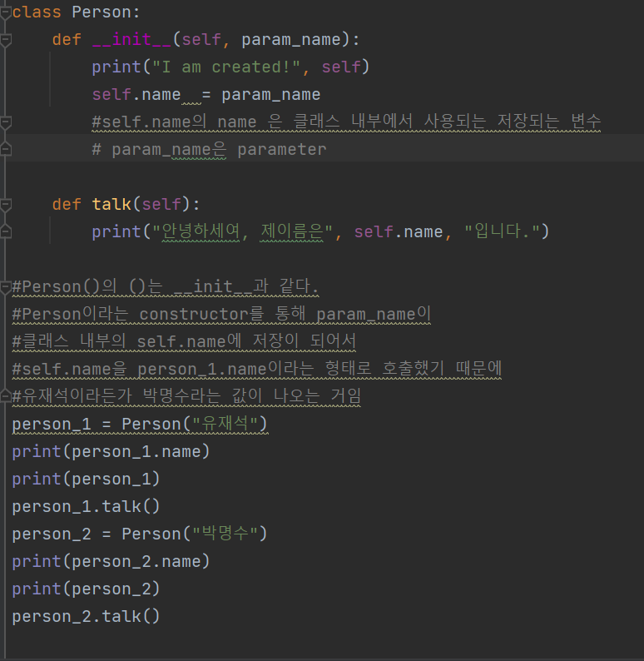The image size is (644, 661).
Task: Click 'person_1 = Person("유재석")' line
Action: [x=140, y=424]
